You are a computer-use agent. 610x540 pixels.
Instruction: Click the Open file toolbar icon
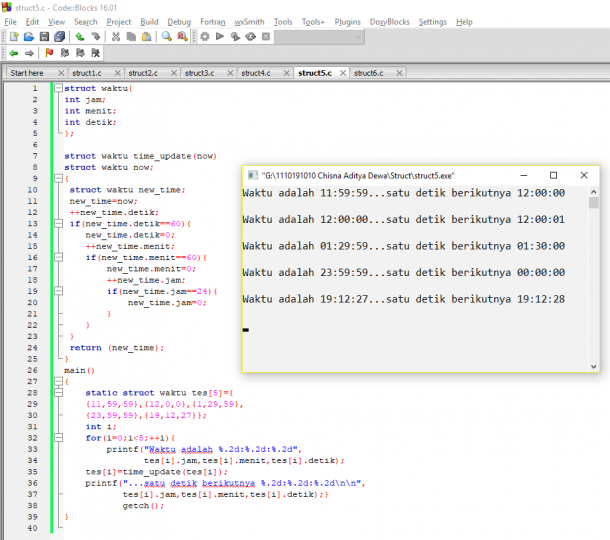[x=29, y=37]
